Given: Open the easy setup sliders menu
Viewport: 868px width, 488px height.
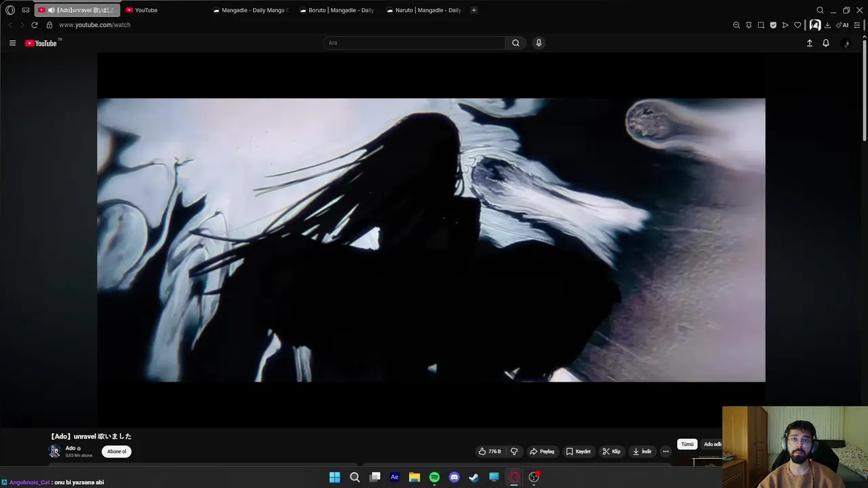Looking at the screenshot, I should pos(857,25).
